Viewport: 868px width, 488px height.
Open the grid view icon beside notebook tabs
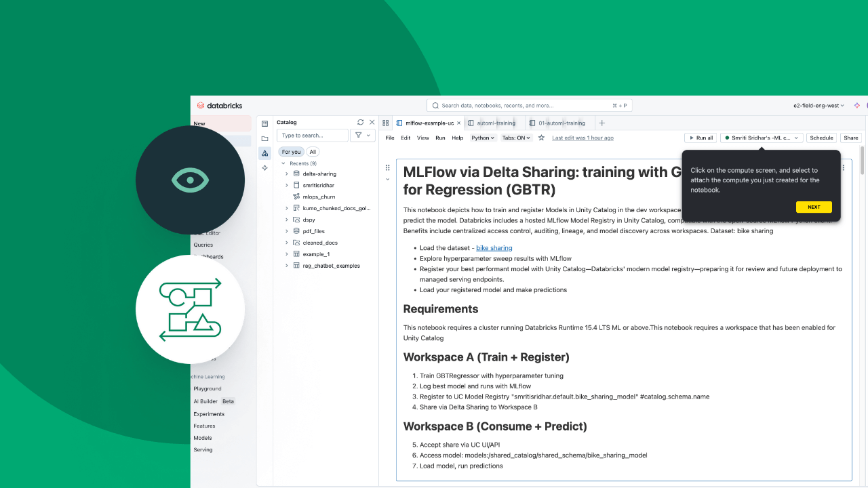[385, 123]
